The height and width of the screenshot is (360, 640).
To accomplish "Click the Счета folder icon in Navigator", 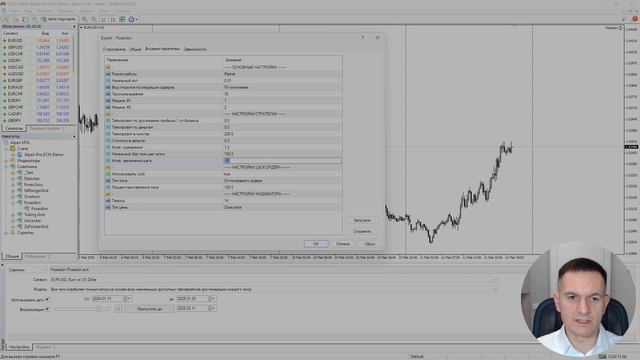I will 13,149.
